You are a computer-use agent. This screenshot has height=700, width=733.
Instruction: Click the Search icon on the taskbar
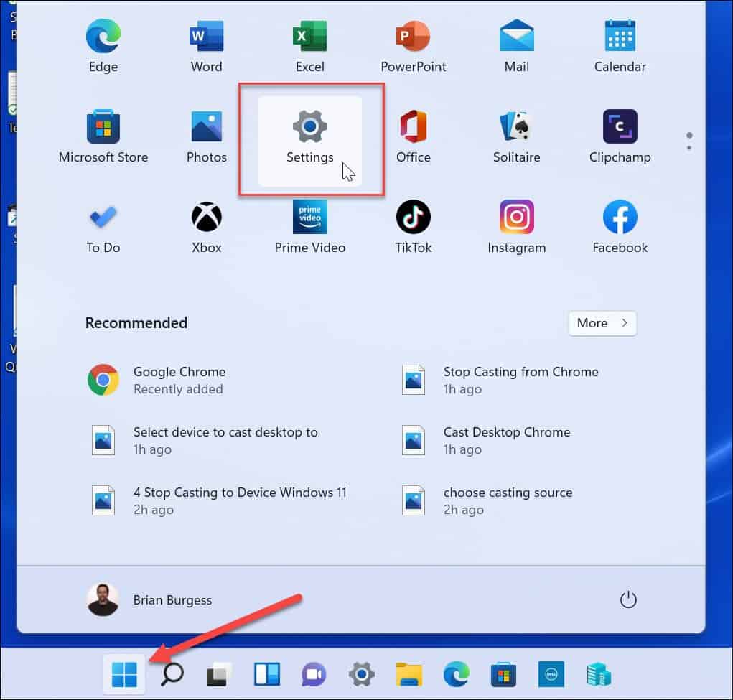point(172,674)
